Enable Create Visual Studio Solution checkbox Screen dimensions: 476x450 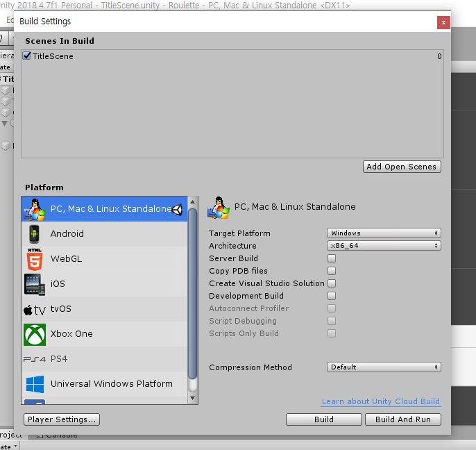[332, 283]
